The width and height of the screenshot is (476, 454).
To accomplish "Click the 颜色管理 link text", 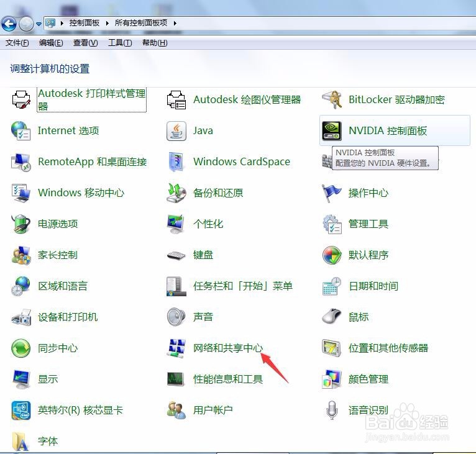I will pos(368,379).
